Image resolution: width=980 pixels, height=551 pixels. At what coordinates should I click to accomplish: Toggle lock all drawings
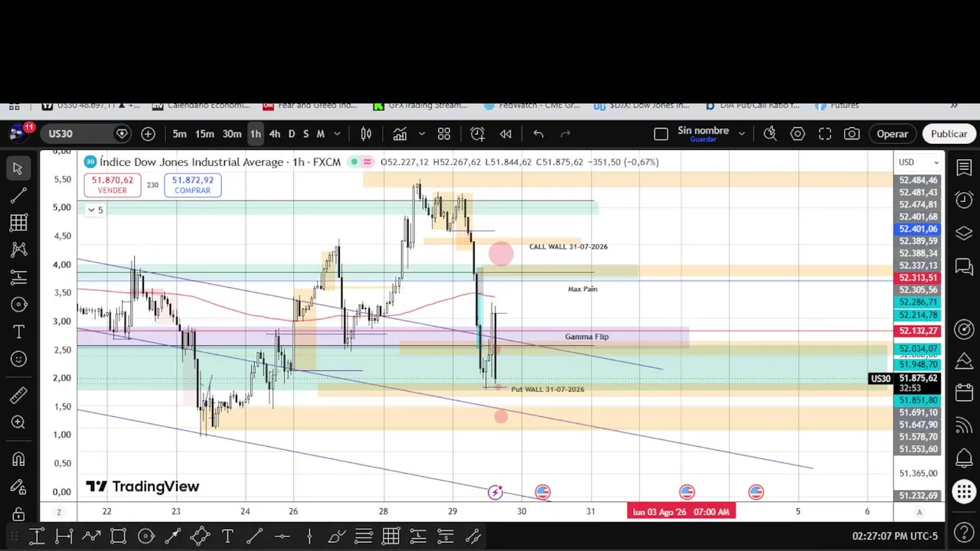(x=18, y=515)
